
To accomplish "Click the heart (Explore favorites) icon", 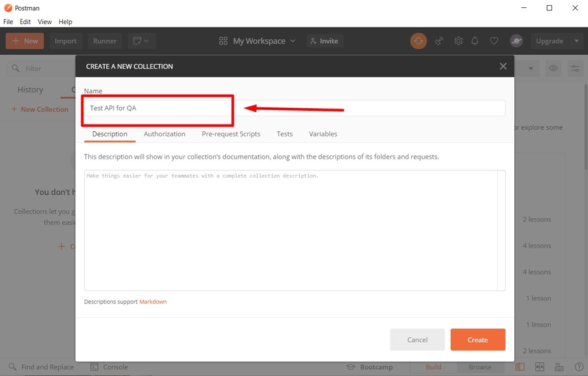I will 494,40.
